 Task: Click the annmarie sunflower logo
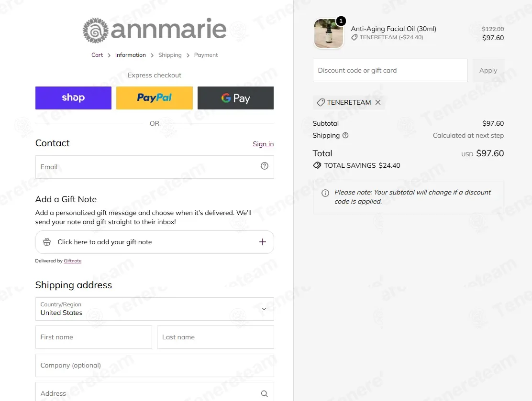(96, 31)
